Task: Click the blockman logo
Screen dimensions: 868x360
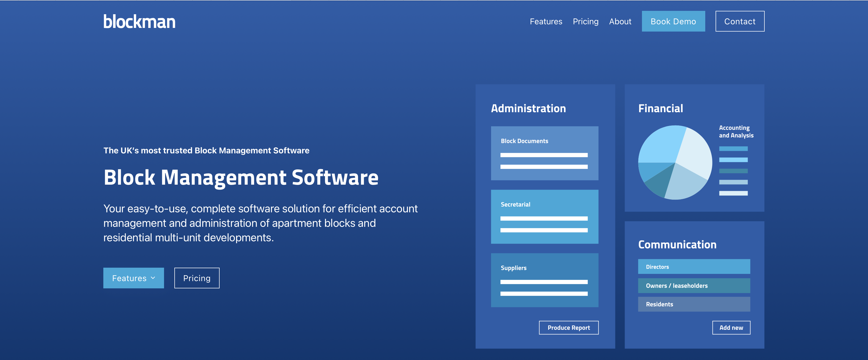Action: (139, 21)
